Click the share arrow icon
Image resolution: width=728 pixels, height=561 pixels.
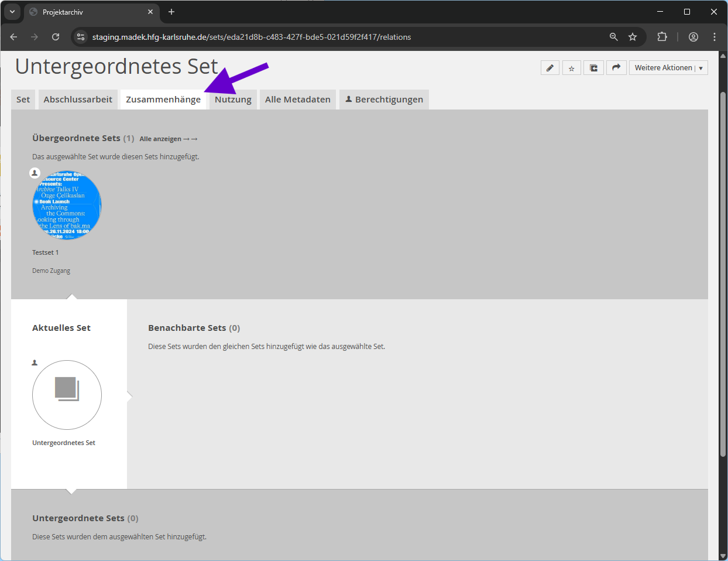pyautogui.click(x=616, y=68)
